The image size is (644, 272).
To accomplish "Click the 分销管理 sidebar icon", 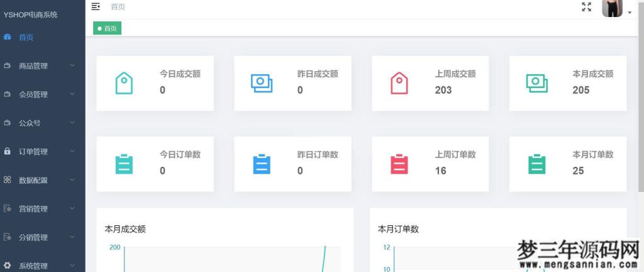I will [x=7, y=237].
